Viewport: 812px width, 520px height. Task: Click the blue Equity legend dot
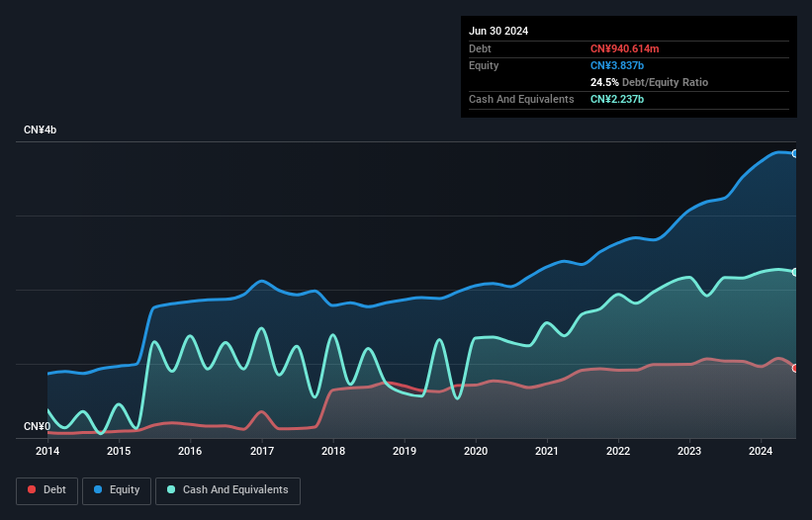[x=98, y=489]
